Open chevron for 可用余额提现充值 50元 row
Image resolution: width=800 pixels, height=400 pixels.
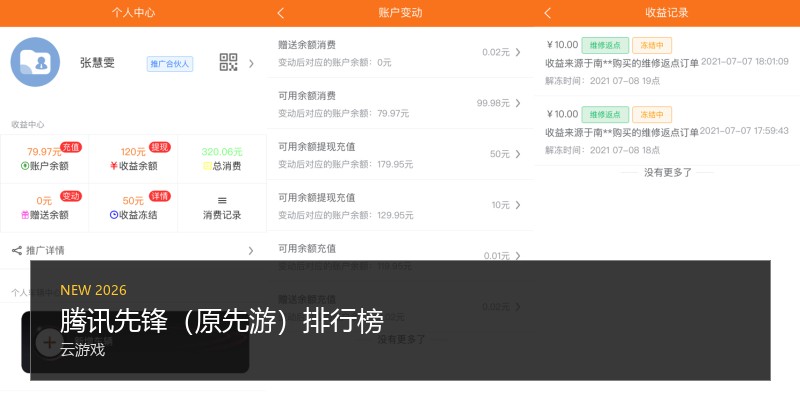[x=518, y=154]
